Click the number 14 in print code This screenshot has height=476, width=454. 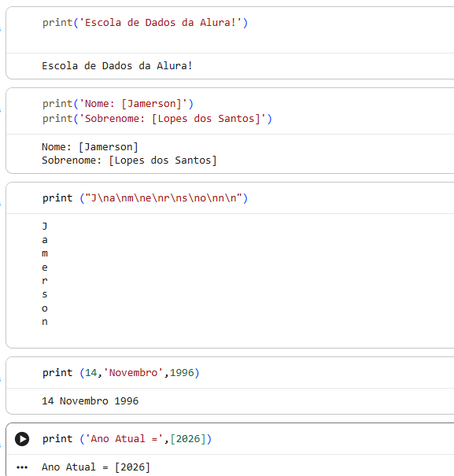pos(90,373)
